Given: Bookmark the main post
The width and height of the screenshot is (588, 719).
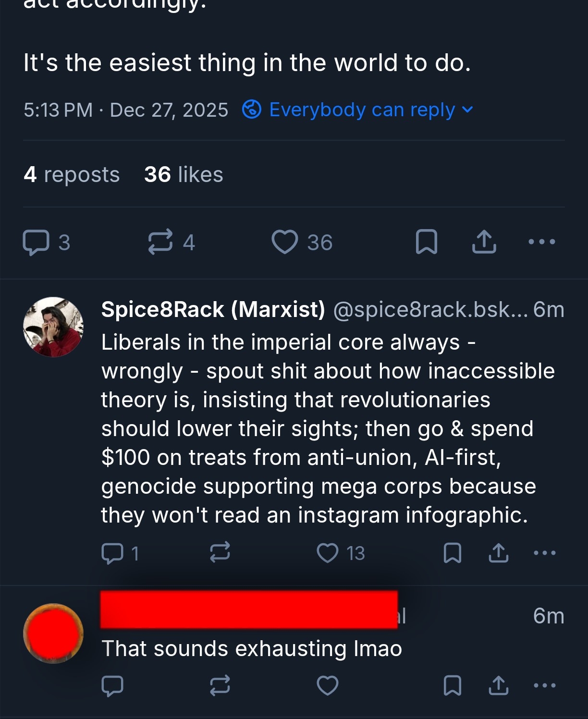Looking at the screenshot, I should pos(426,242).
